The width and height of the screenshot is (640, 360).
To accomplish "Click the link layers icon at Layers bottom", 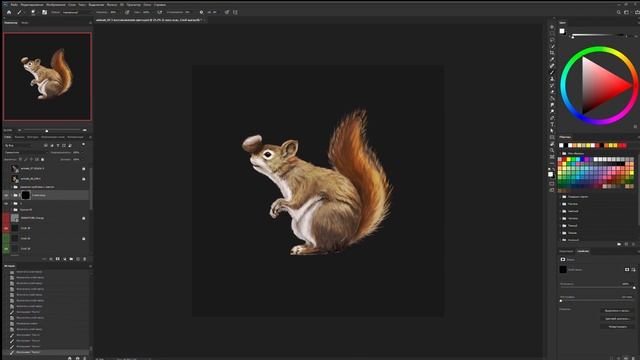I will point(44,259).
